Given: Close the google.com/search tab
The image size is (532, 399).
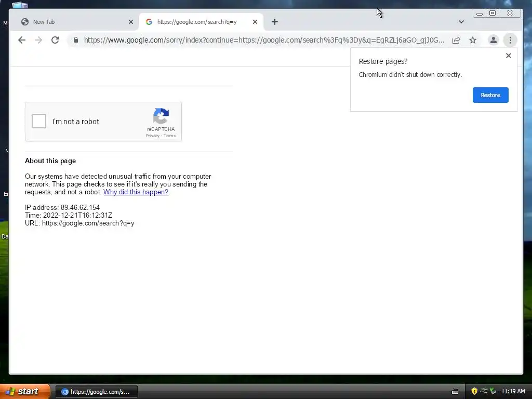Looking at the screenshot, I should pyautogui.click(x=255, y=22).
